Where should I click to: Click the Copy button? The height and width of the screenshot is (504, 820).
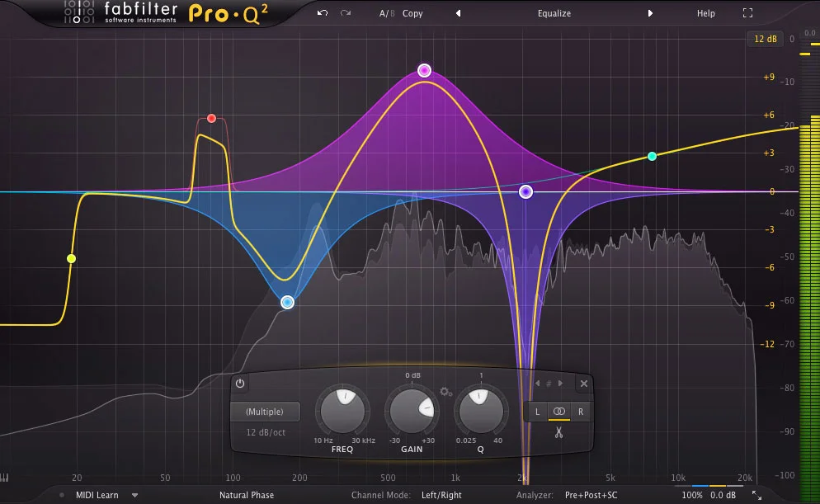click(x=412, y=12)
